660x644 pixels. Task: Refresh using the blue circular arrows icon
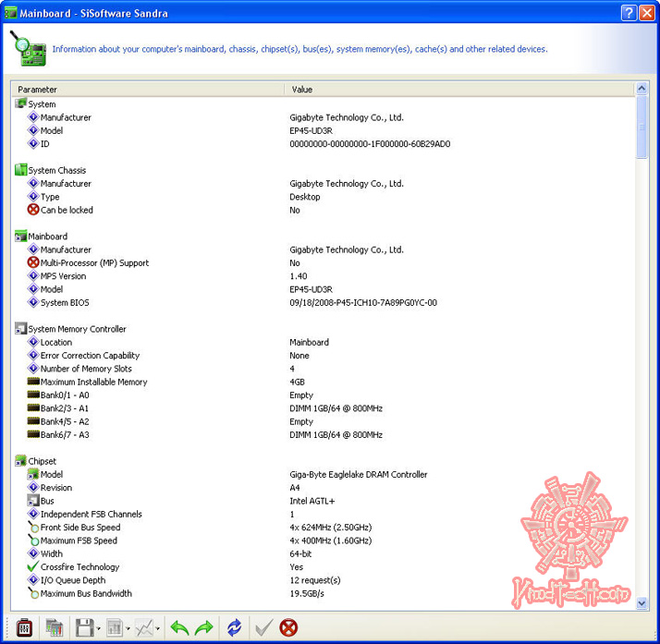pyautogui.click(x=234, y=627)
